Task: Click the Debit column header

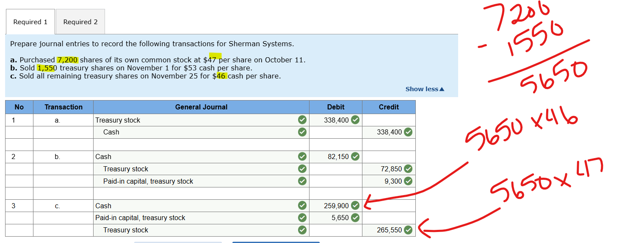Action: click(335, 107)
